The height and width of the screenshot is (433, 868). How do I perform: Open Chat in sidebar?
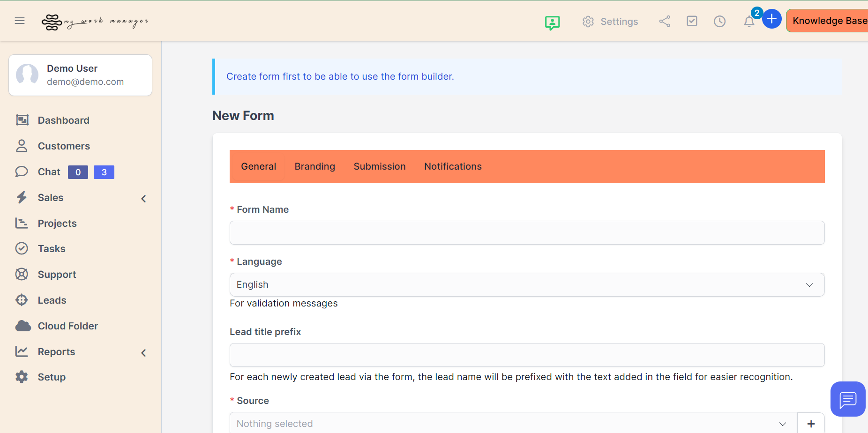[x=49, y=172]
